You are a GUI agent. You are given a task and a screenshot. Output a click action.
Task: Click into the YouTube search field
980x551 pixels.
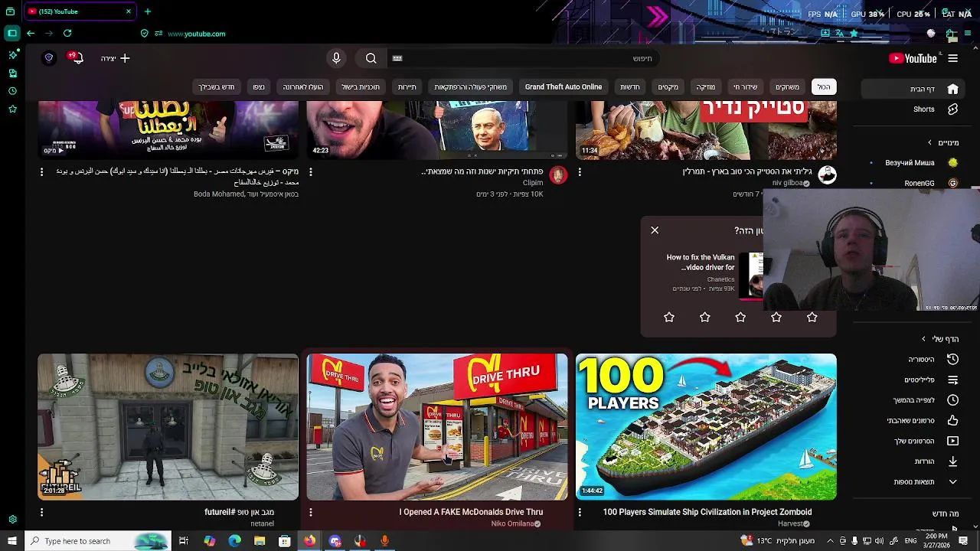pos(524,58)
